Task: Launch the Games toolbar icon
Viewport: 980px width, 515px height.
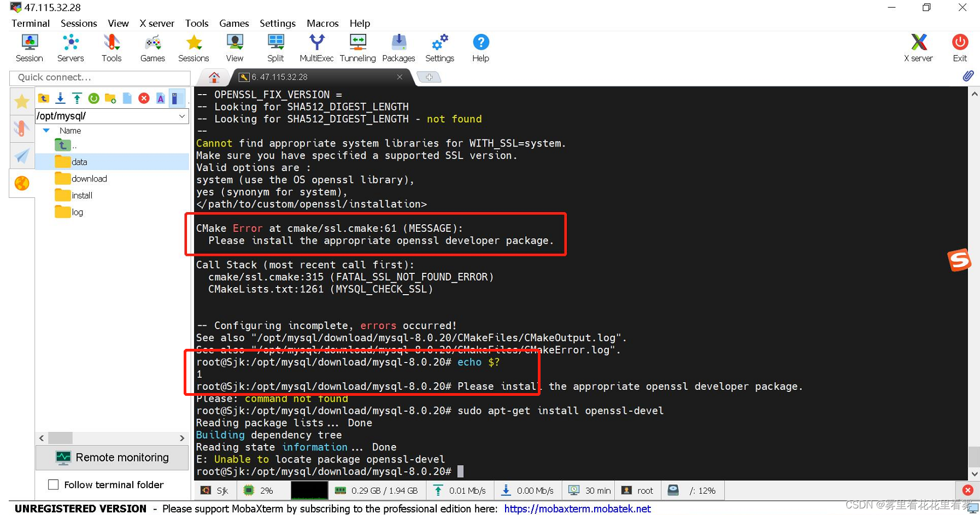Action: click(x=152, y=48)
